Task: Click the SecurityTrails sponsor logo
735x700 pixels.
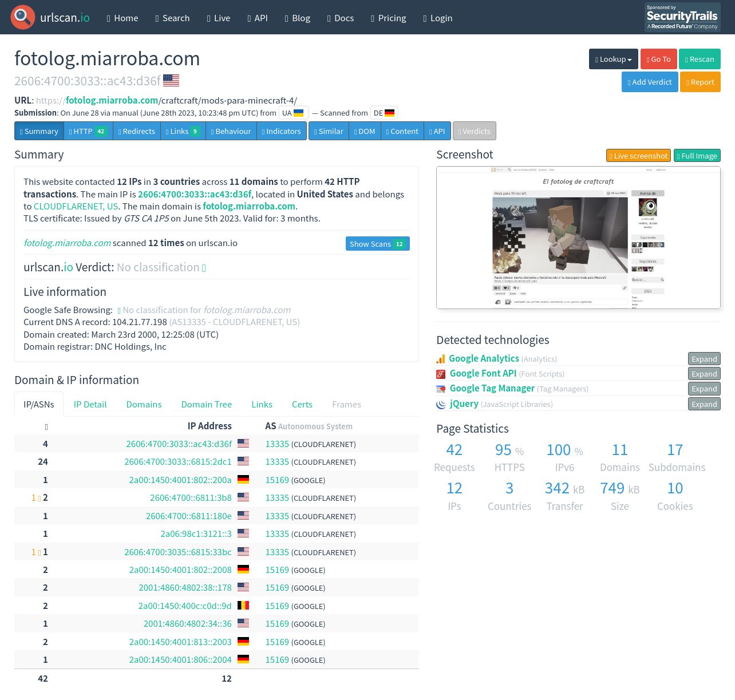Action: (682, 17)
